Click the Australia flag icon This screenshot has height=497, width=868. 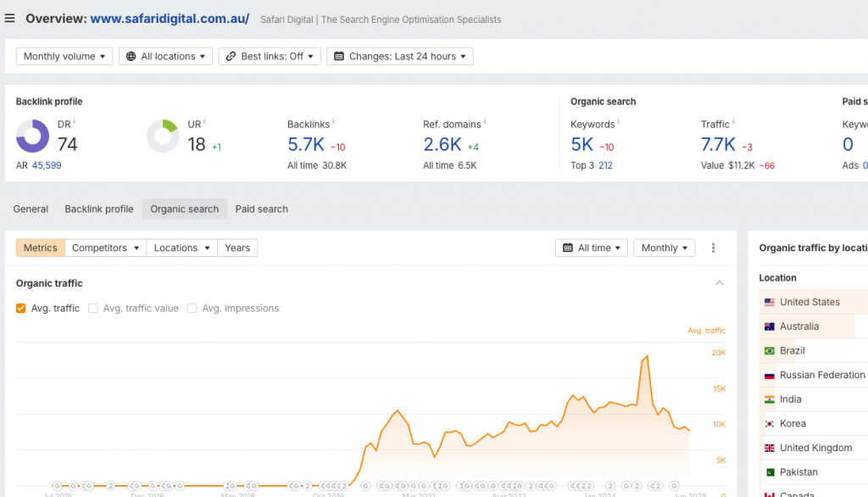(x=770, y=327)
